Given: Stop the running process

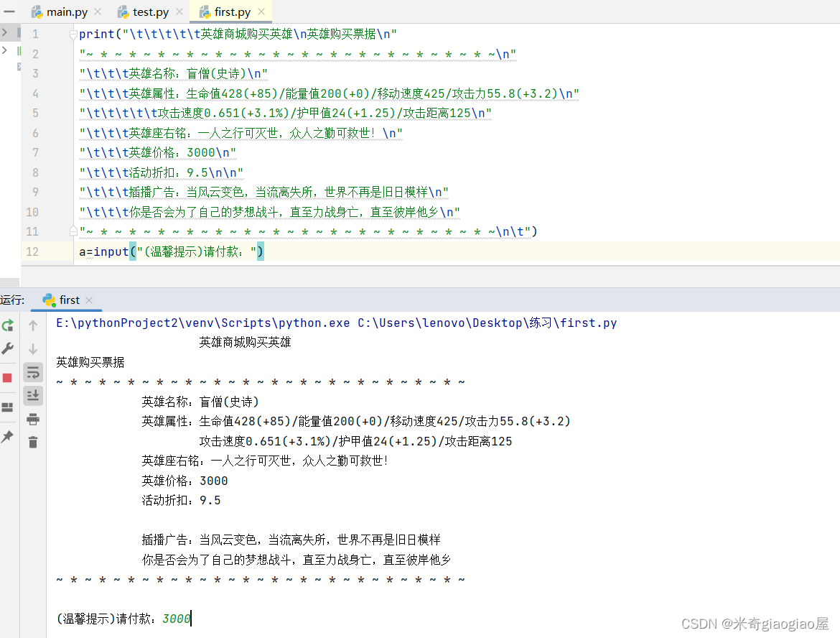Looking at the screenshot, I should pyautogui.click(x=7, y=378).
